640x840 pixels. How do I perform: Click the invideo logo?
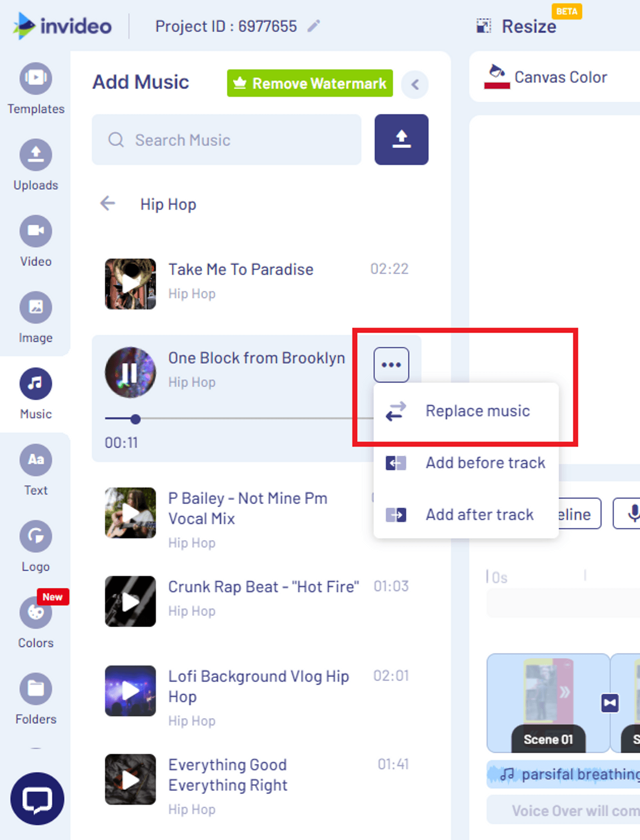point(62,26)
